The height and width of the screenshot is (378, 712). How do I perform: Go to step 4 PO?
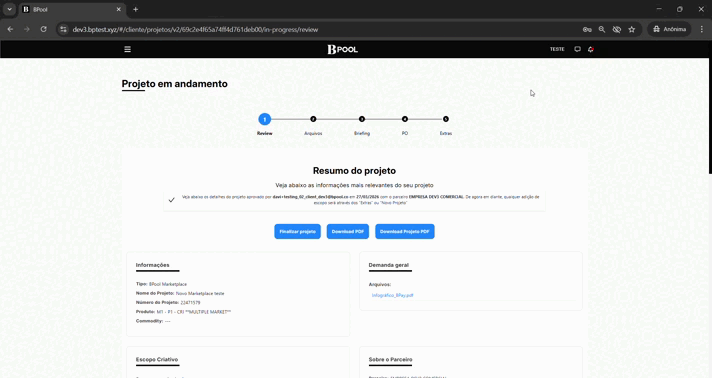[x=405, y=119]
